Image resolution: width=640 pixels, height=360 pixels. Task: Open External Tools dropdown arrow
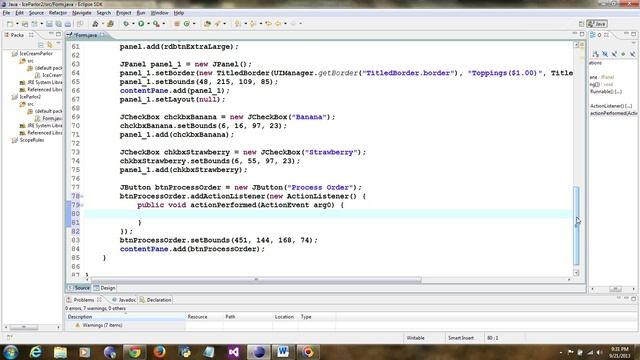point(164,24)
